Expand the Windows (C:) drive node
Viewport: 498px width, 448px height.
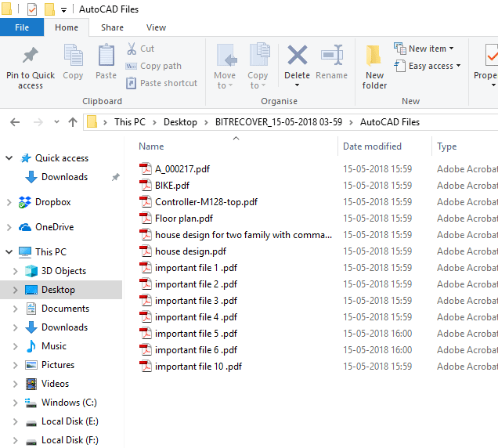pos(15,403)
